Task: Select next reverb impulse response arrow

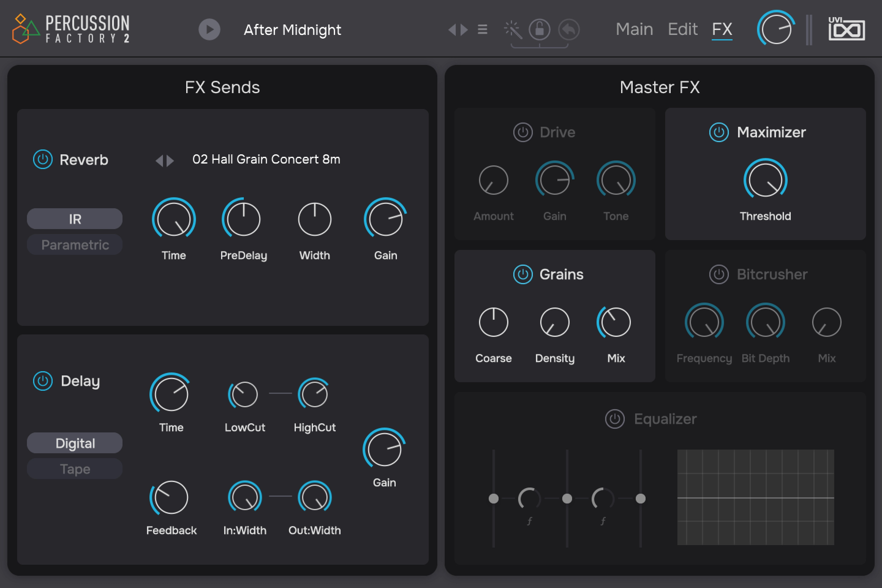Action: [170, 160]
